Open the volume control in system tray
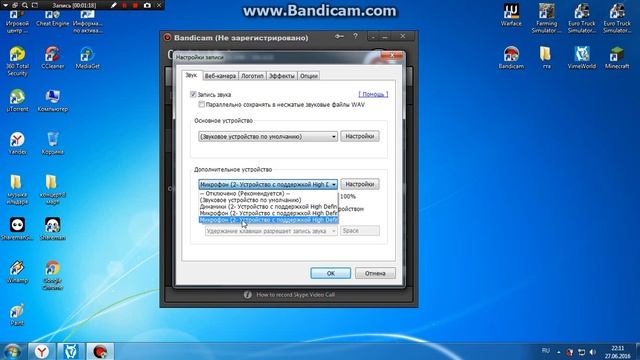Viewport: 640px width, 360px height. (x=593, y=351)
